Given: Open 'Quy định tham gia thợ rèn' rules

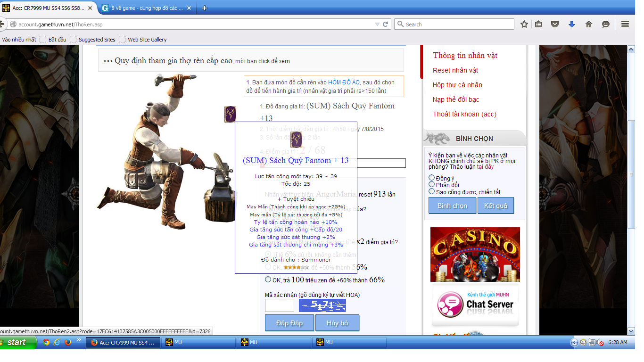Looking at the screenshot, I should tap(173, 61).
